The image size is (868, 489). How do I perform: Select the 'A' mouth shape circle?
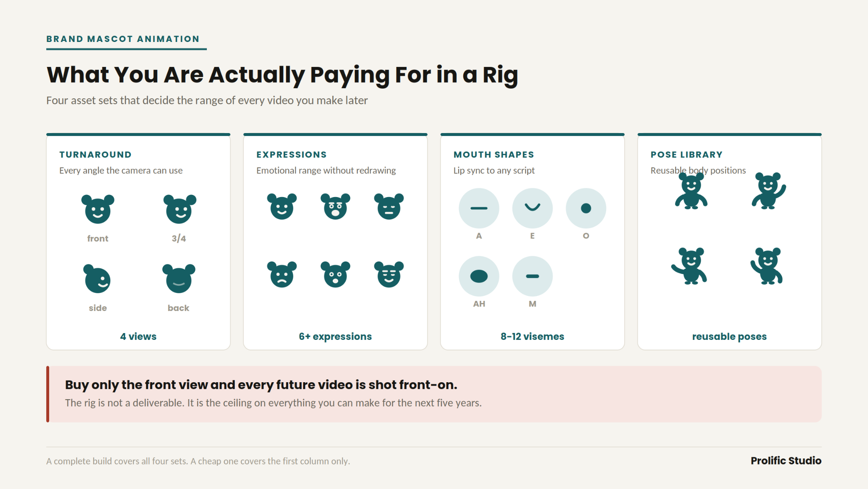tap(479, 208)
